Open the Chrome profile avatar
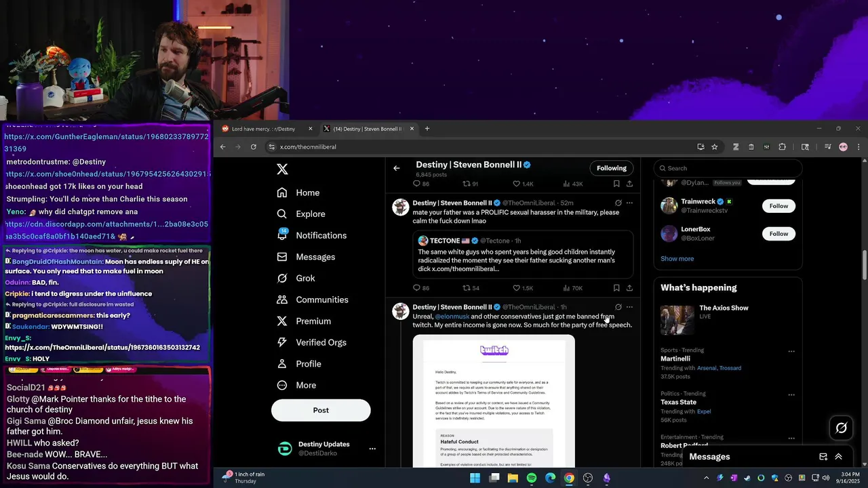 point(843,147)
